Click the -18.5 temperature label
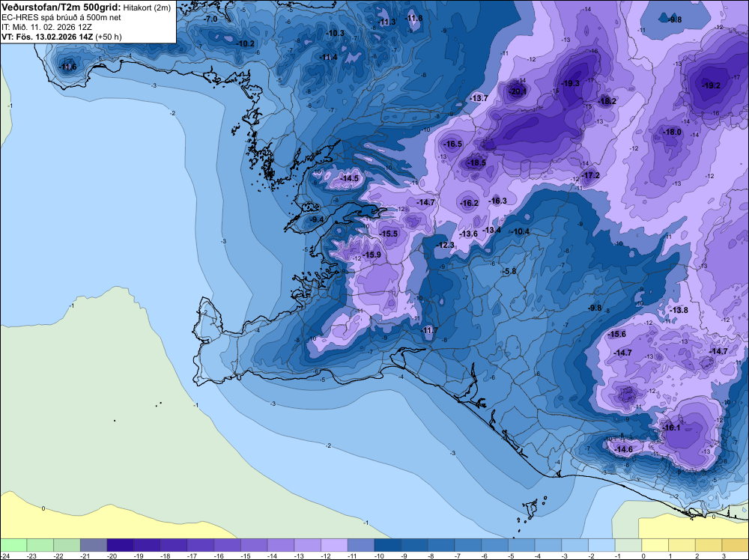 tap(476, 162)
